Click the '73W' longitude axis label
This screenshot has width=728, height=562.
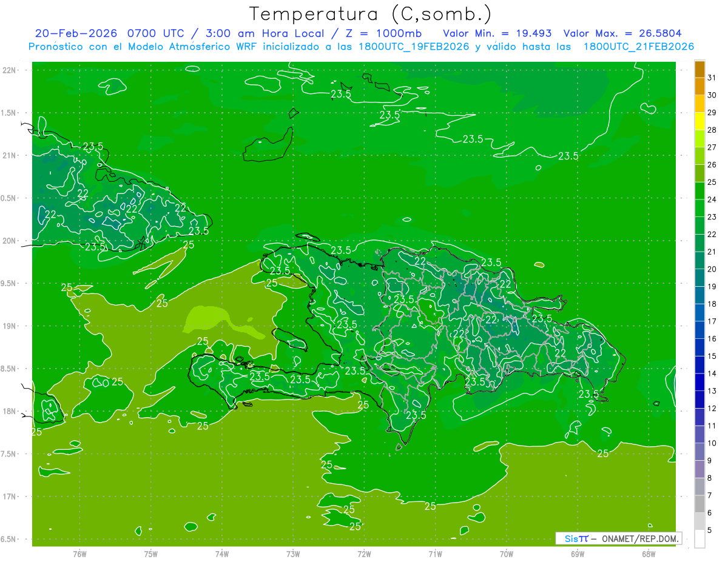click(x=293, y=554)
